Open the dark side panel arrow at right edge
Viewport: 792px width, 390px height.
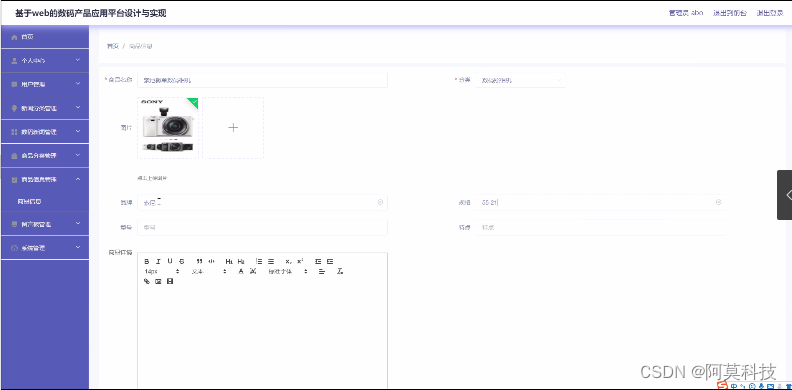(x=784, y=194)
